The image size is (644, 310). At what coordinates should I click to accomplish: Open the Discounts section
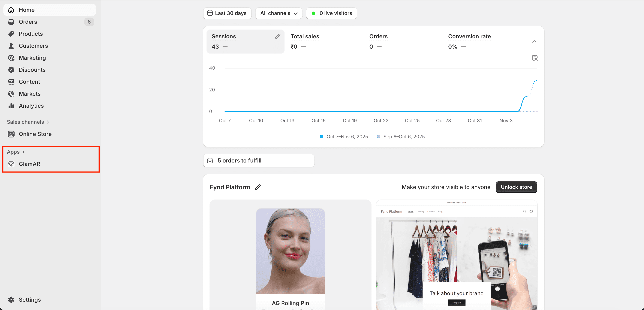coord(32,70)
